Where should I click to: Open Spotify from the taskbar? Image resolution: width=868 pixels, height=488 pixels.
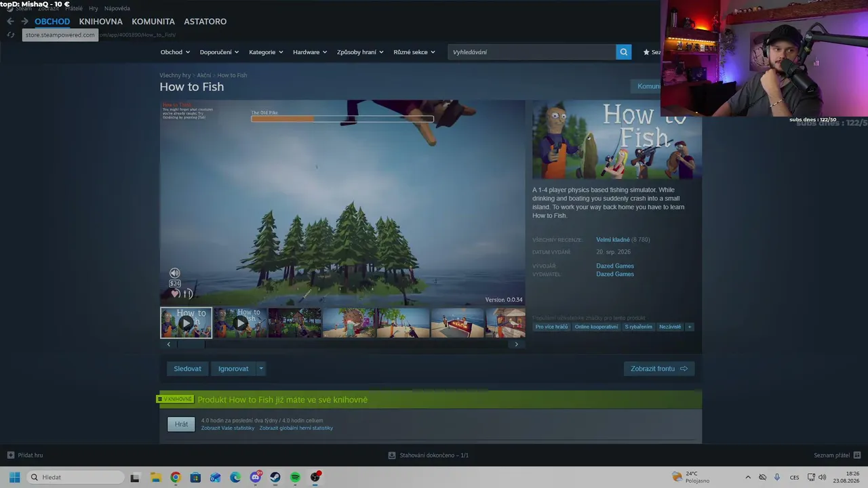[296, 477]
